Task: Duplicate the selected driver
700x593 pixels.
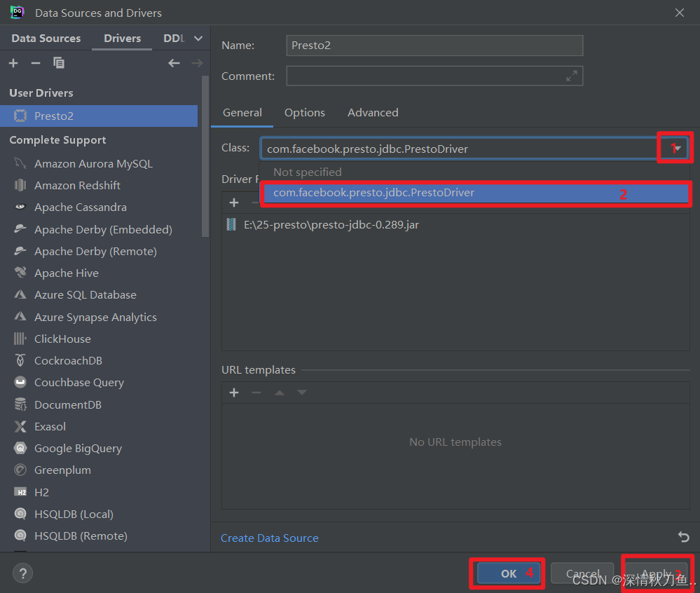Action: tap(58, 63)
